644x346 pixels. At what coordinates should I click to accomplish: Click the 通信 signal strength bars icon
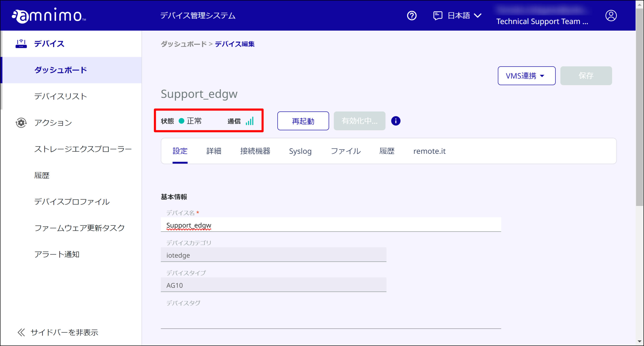(250, 121)
